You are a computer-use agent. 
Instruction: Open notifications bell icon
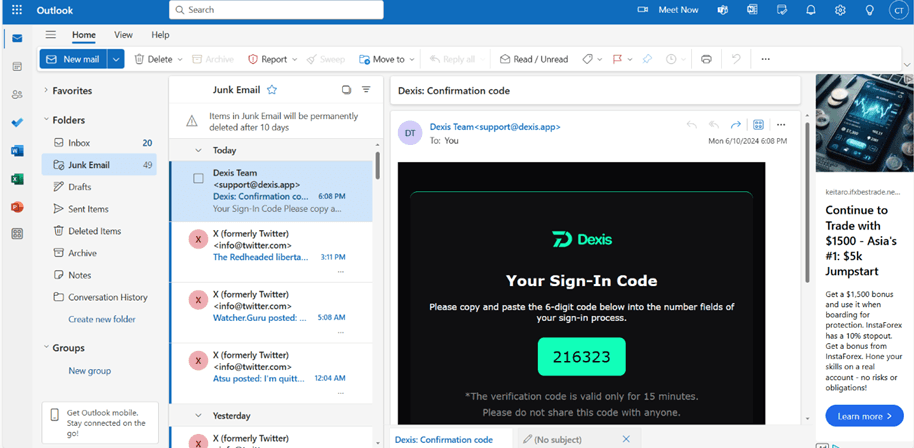[x=811, y=10]
